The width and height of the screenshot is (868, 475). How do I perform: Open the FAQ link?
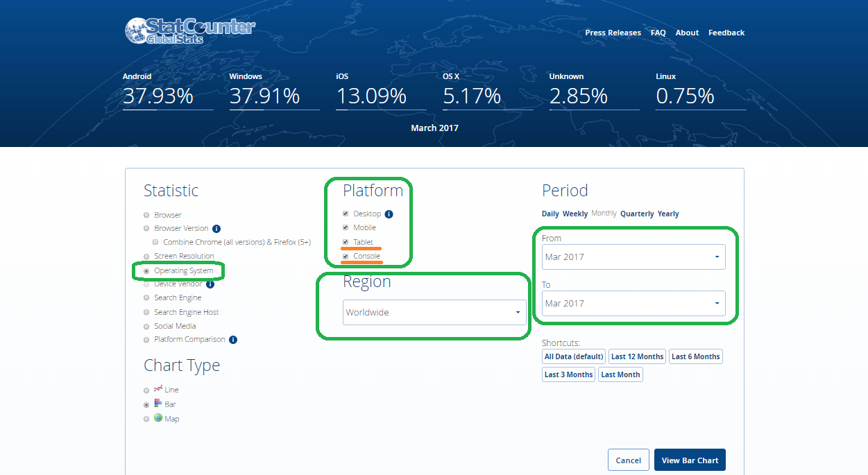point(658,33)
